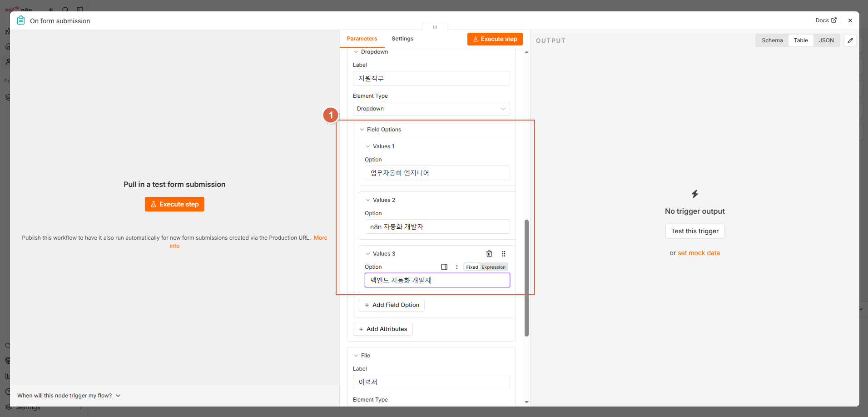The width and height of the screenshot is (868, 417).
Task: Grab the Values 3 drag handle
Action: point(504,254)
